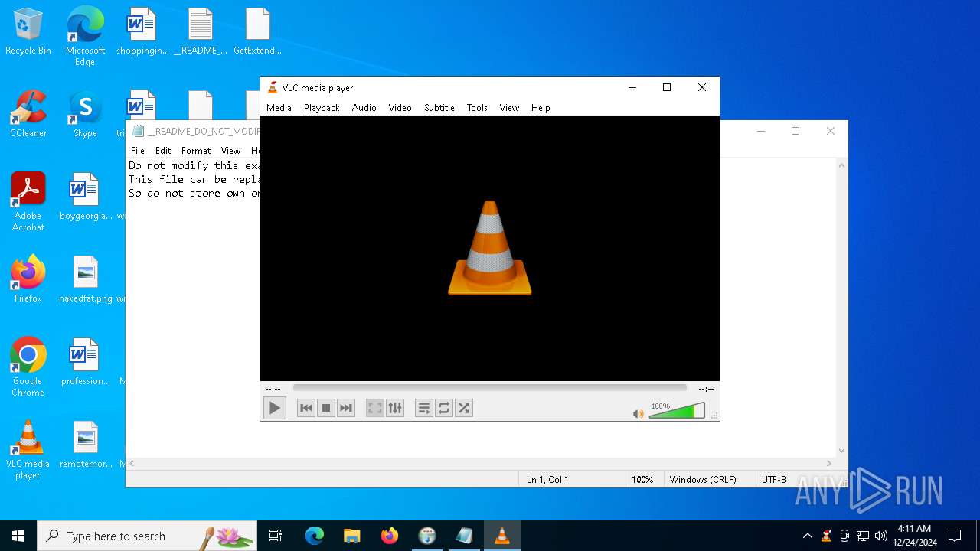Screen dimensions: 980x551
Task: Select the Skype desktop shortcut
Action: pyautogui.click(x=85, y=115)
